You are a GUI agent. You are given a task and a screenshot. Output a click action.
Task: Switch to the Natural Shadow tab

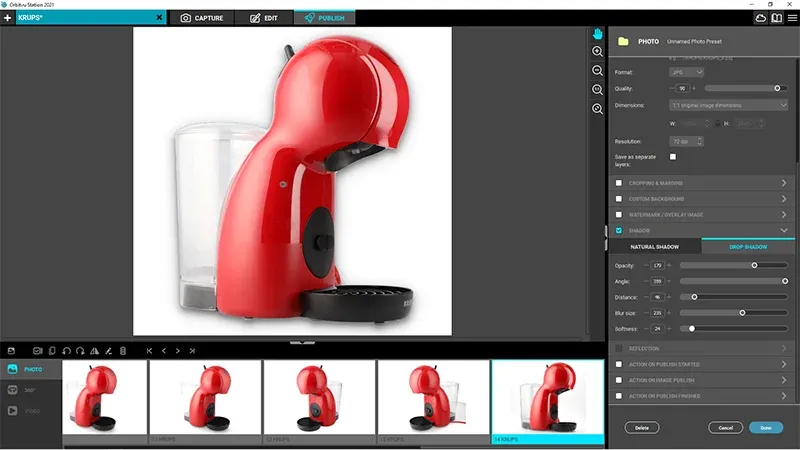656,247
